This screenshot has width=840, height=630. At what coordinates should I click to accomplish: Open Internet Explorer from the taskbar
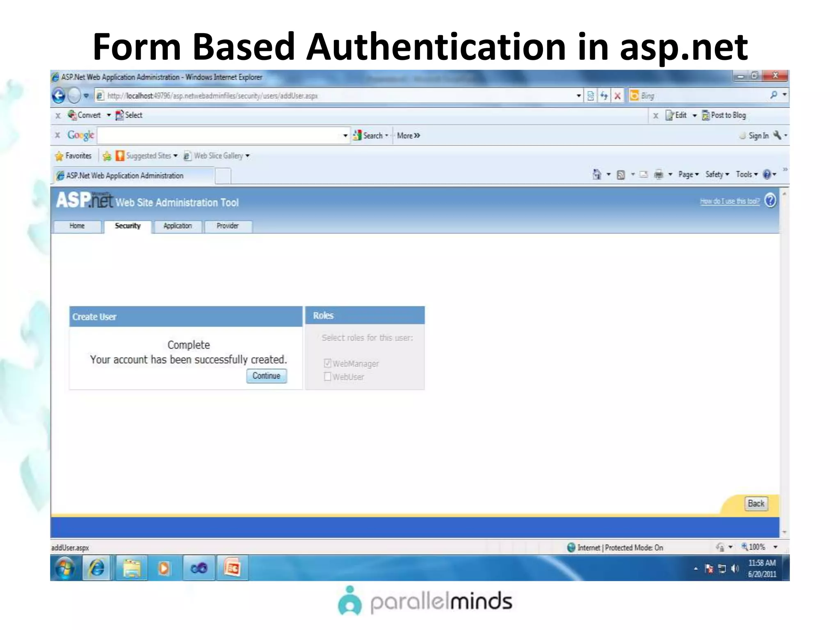pos(97,568)
